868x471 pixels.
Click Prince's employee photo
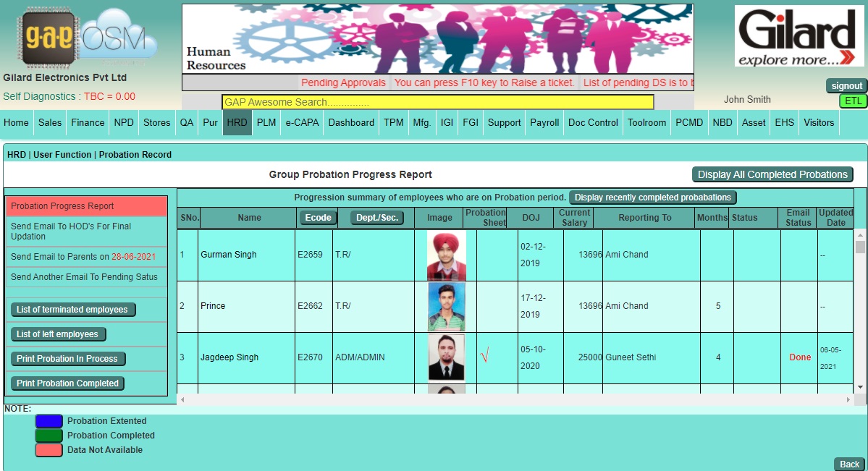point(446,307)
